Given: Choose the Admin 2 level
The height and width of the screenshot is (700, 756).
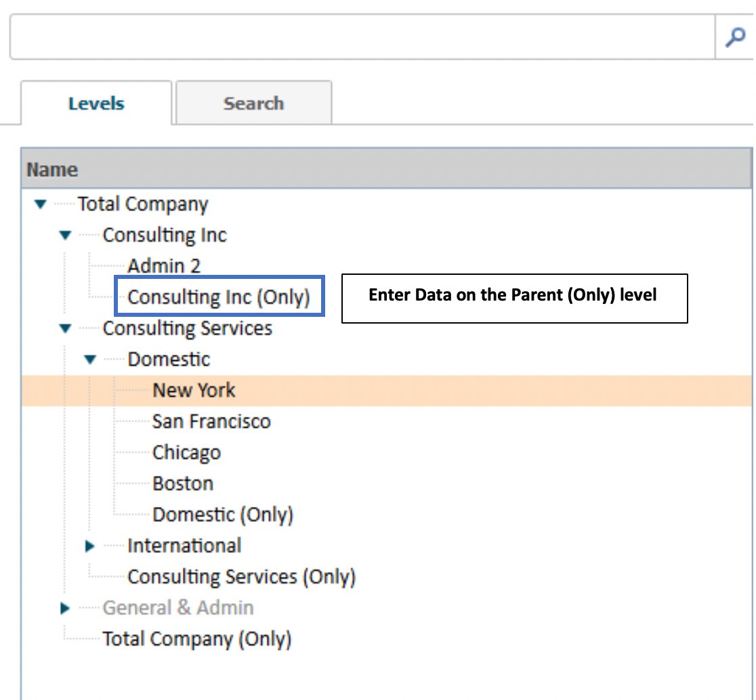Looking at the screenshot, I should (164, 266).
